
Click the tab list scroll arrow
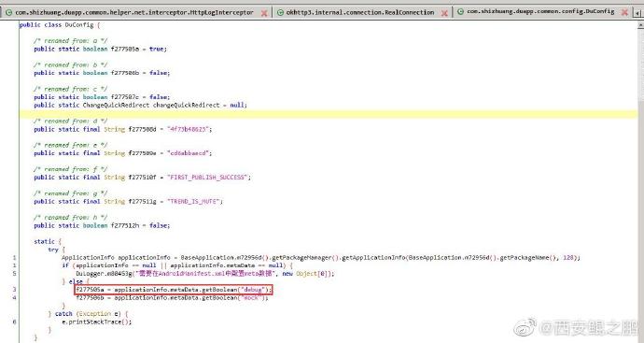tap(637, 13)
